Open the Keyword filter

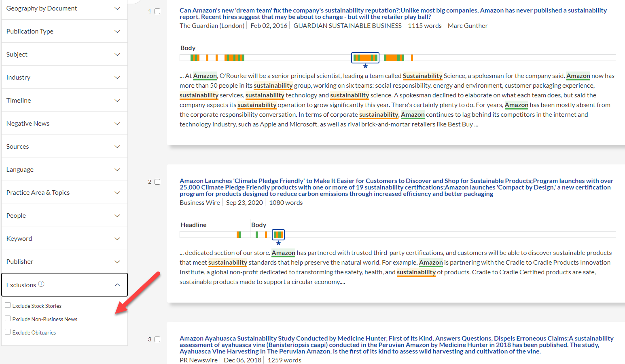pyautogui.click(x=64, y=238)
